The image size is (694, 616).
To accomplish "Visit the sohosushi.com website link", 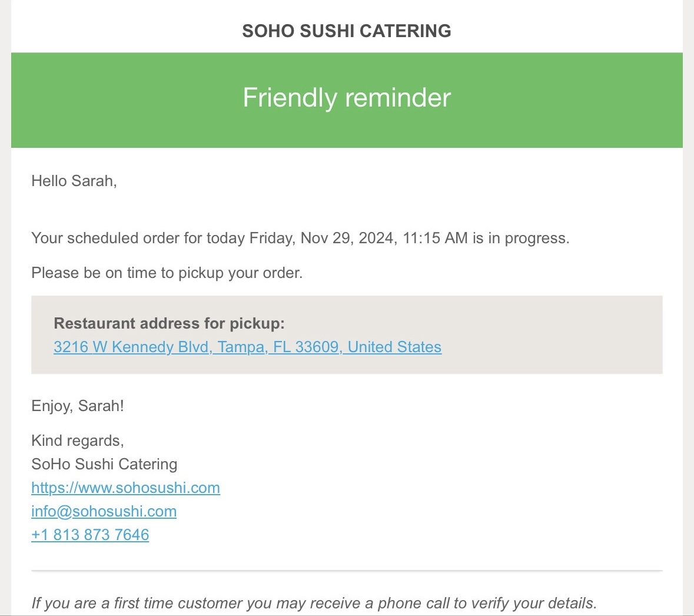I will [125, 488].
